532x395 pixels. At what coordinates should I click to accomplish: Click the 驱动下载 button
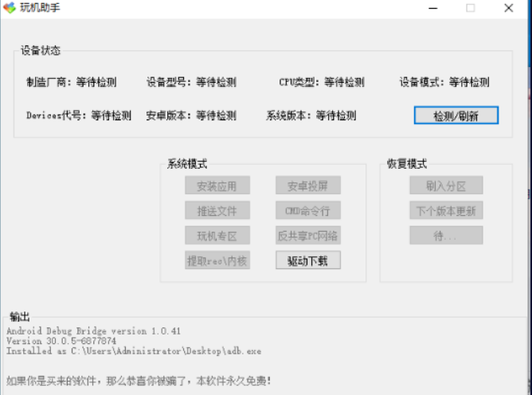pyautogui.click(x=307, y=260)
